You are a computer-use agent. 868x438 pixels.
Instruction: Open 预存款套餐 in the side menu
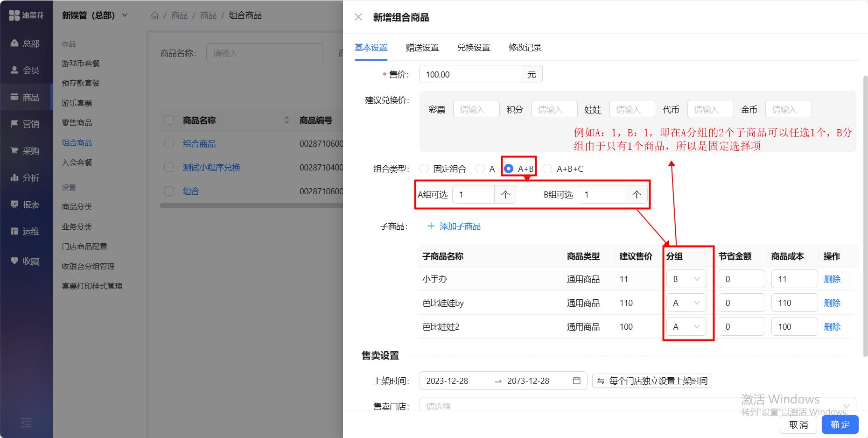[x=81, y=83]
